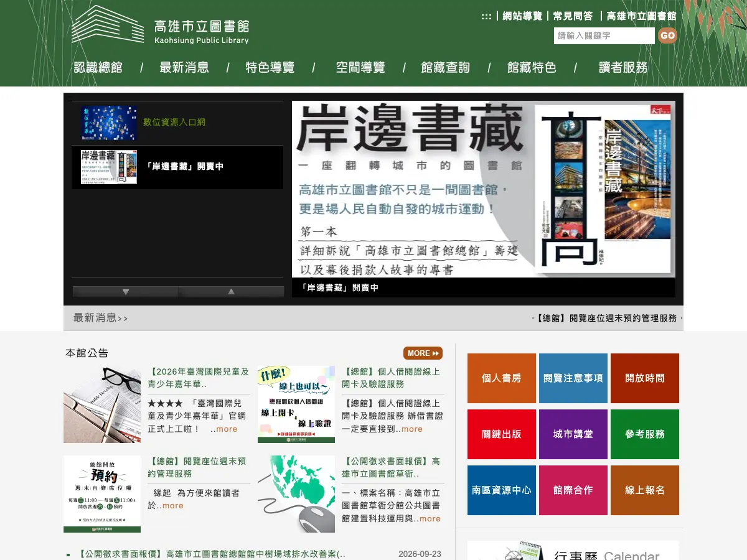Click more link under 辦借書證一定要直接到
747x560 pixels.
pos(411,429)
